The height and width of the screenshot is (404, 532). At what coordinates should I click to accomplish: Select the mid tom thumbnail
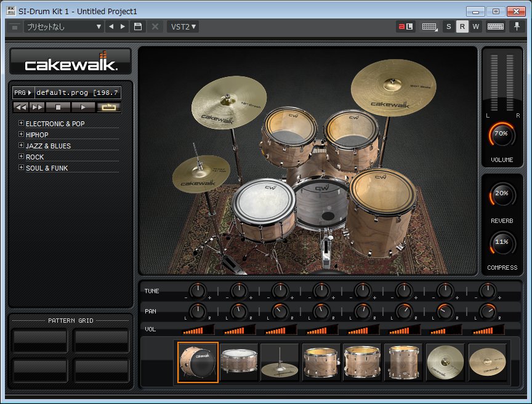362,362
